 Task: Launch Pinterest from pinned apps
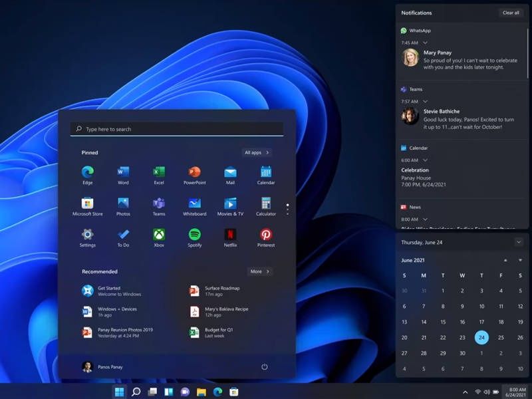click(x=265, y=237)
